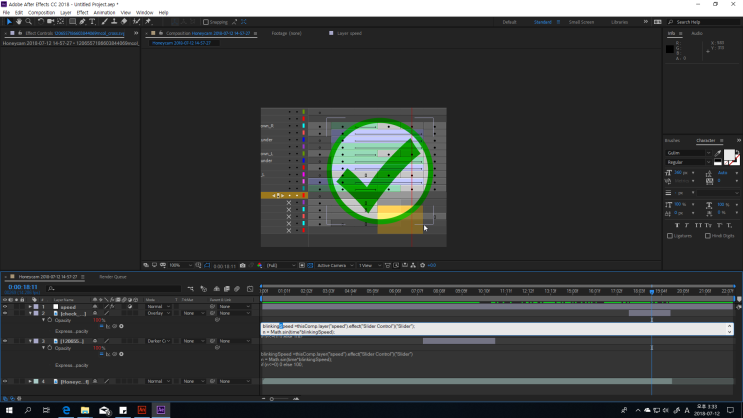Open Darker Color mode dropdown for layer 3
This screenshot has height=418, width=743.
coord(158,341)
